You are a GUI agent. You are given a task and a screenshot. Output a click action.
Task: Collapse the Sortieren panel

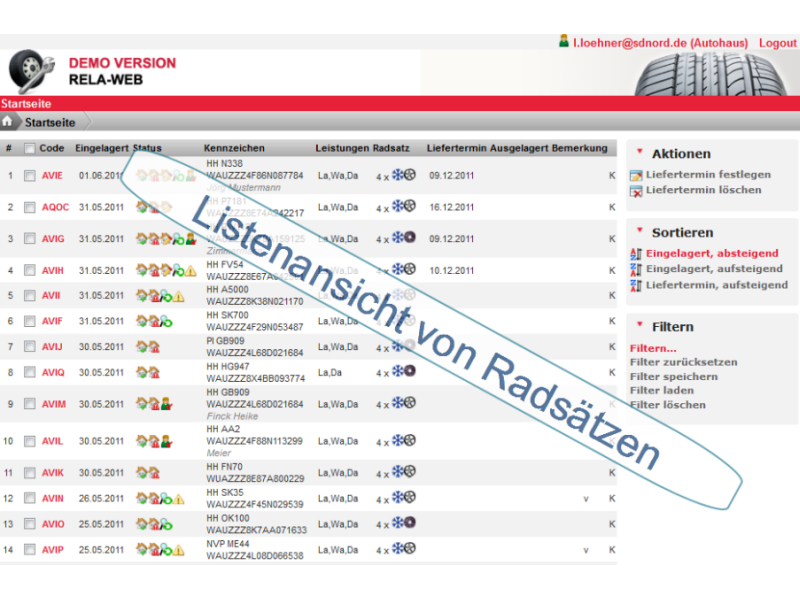coord(638,232)
